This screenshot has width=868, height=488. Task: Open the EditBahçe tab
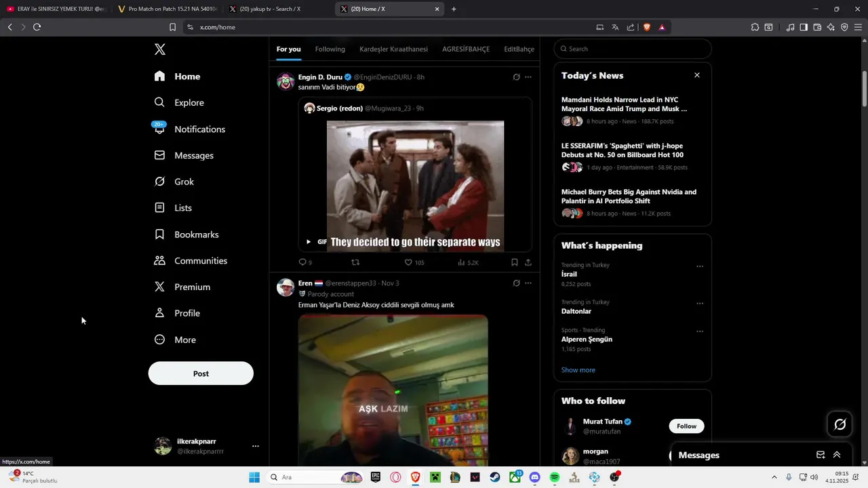519,49
